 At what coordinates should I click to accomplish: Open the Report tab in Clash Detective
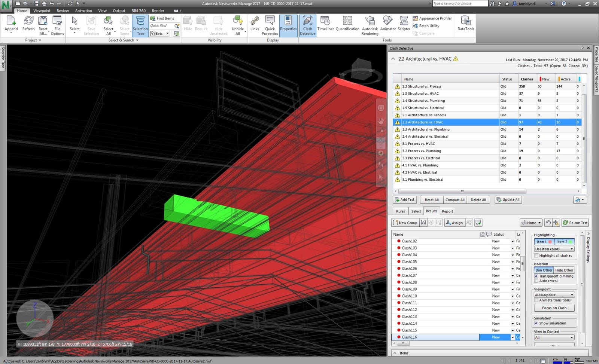[447, 211]
